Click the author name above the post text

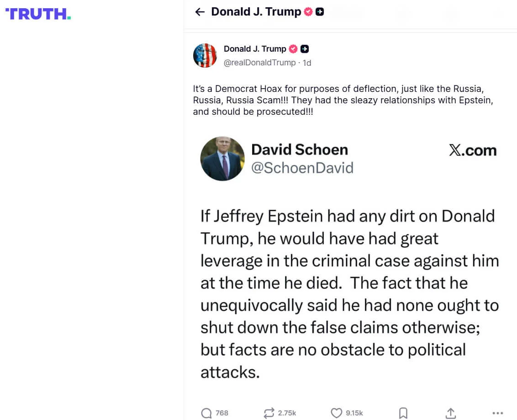[x=255, y=49]
